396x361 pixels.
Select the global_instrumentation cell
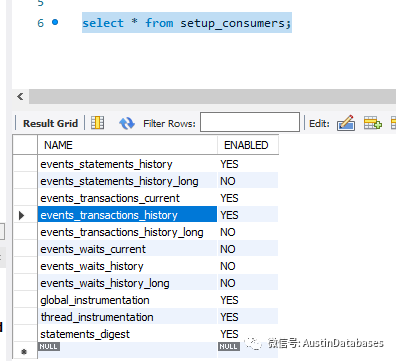[x=127, y=300]
